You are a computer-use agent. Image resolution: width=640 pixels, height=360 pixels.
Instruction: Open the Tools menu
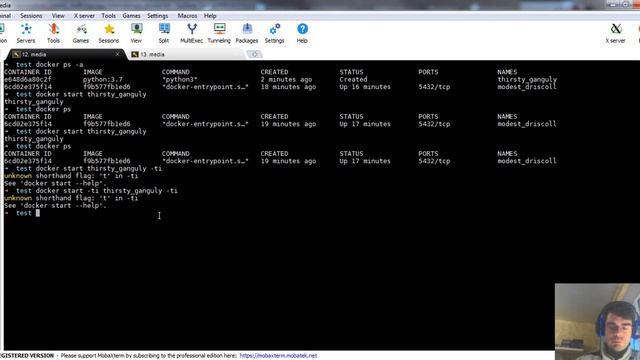coord(109,16)
